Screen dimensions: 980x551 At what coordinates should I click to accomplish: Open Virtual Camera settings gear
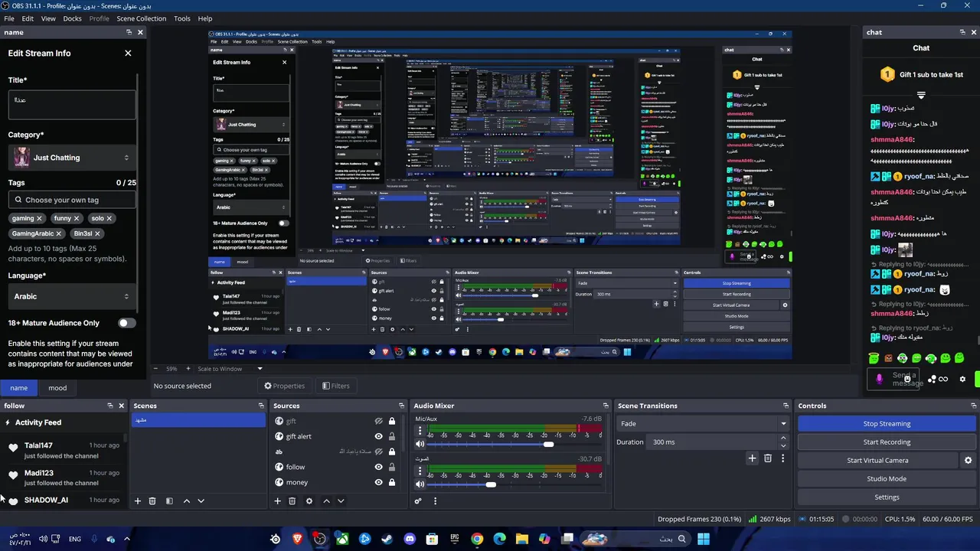pyautogui.click(x=968, y=461)
